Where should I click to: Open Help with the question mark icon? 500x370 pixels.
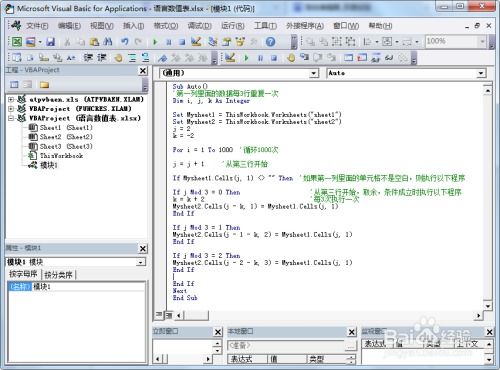pyautogui.click(x=270, y=42)
